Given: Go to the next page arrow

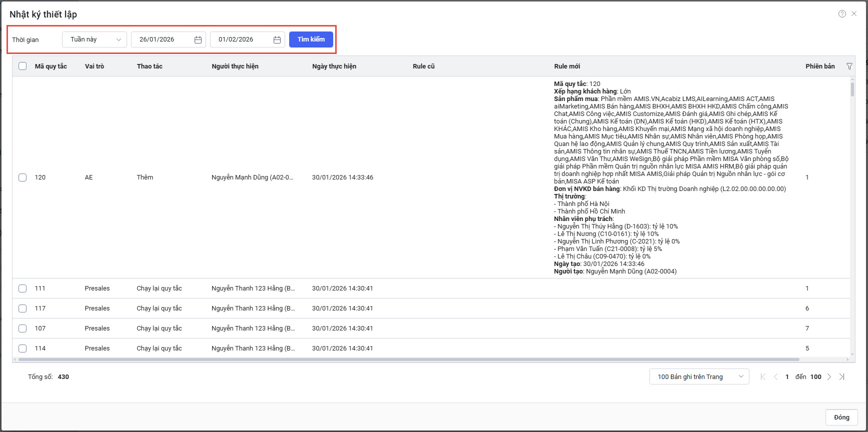Looking at the screenshot, I should tap(829, 377).
